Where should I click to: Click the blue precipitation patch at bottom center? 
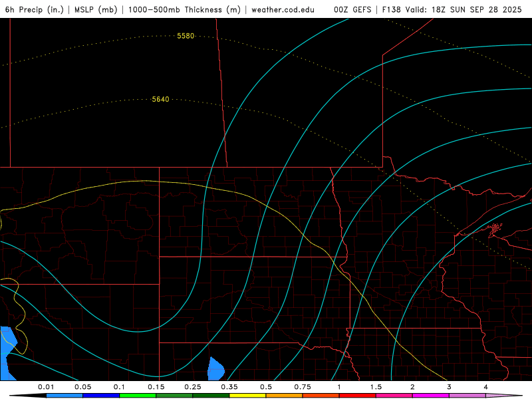click(215, 369)
